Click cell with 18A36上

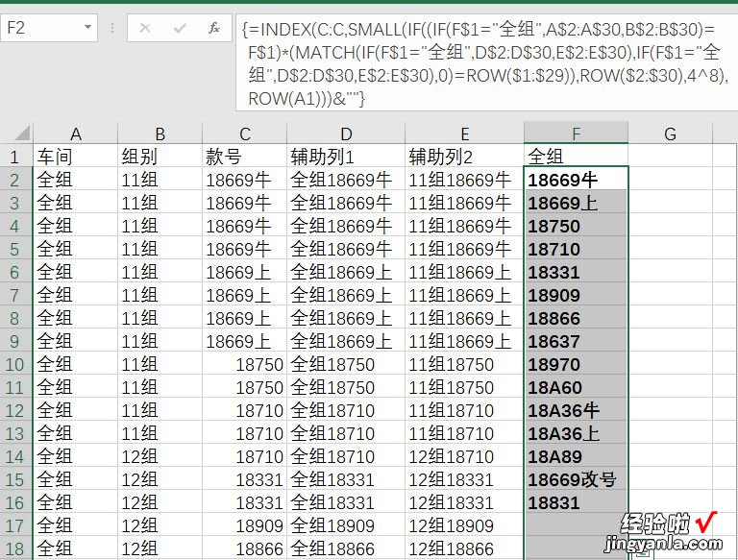(576, 433)
